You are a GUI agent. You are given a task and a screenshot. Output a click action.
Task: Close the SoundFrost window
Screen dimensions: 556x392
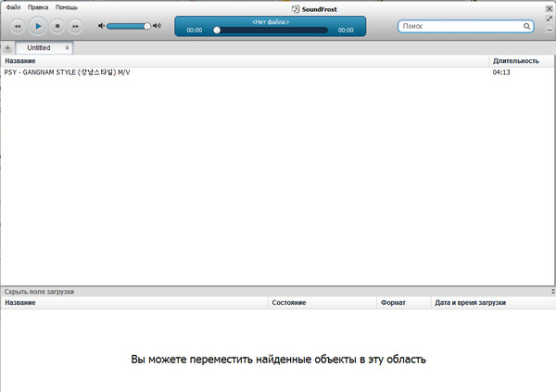point(550,9)
